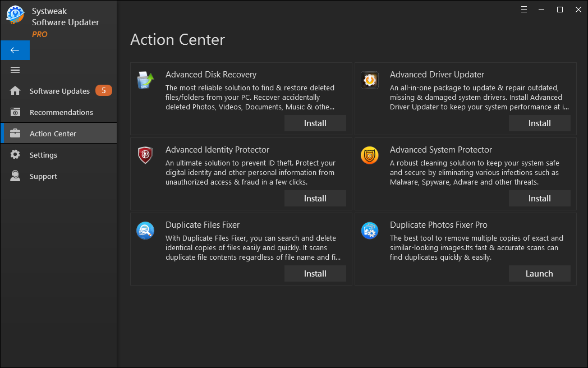Open the title bar menu icon
Screen dimensions: 588x368
pyautogui.click(x=524, y=10)
